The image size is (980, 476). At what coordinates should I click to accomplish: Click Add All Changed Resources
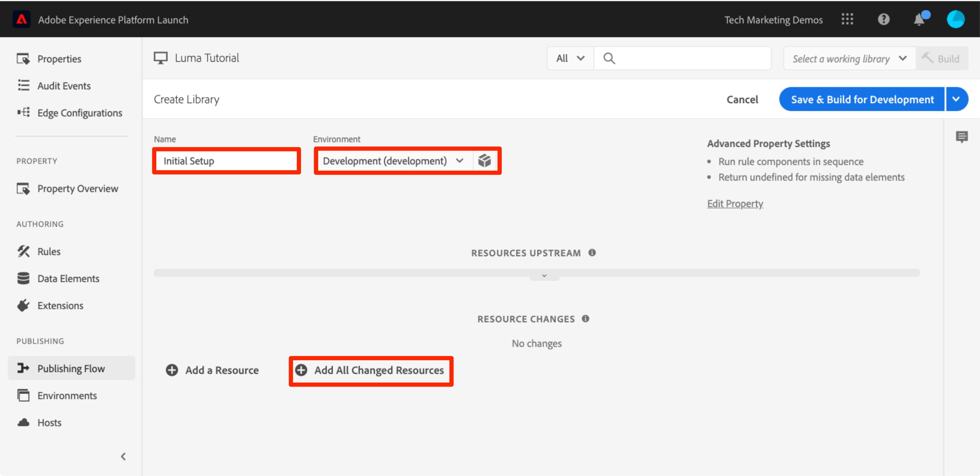tap(371, 370)
